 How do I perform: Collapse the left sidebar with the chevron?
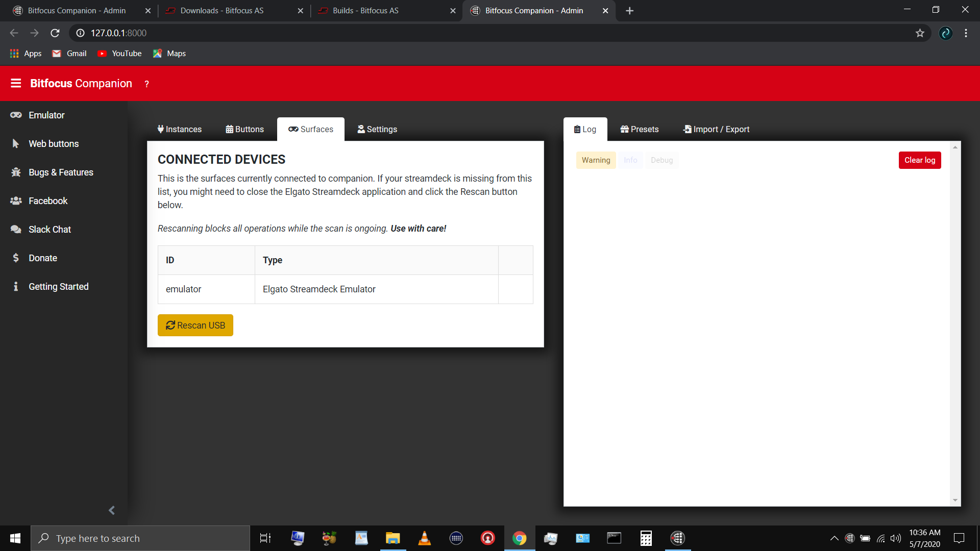[x=111, y=510]
